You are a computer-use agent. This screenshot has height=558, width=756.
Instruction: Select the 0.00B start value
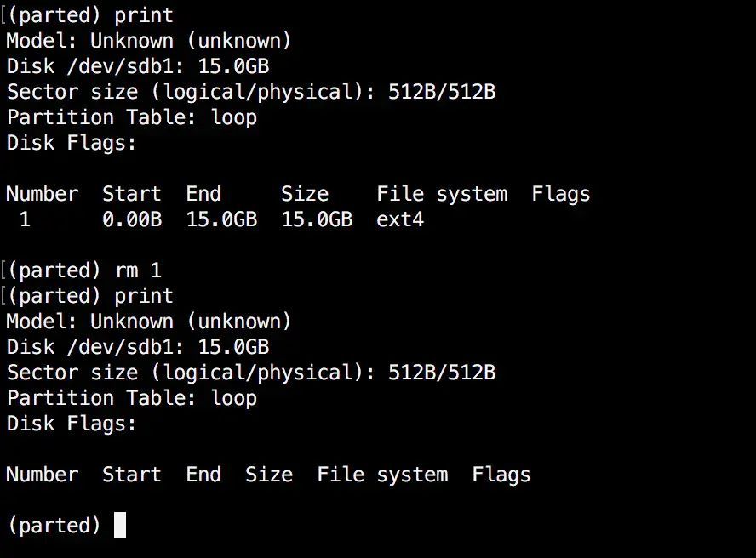click(x=132, y=219)
